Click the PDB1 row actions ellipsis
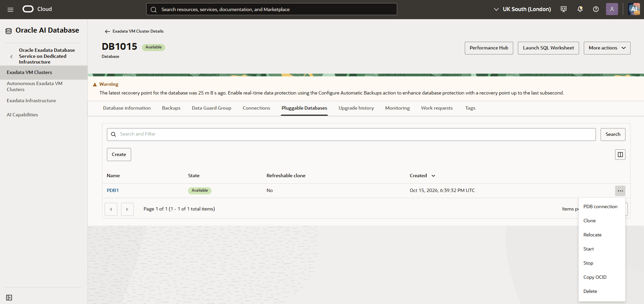Viewport: 644px width, 304px height. point(620,191)
